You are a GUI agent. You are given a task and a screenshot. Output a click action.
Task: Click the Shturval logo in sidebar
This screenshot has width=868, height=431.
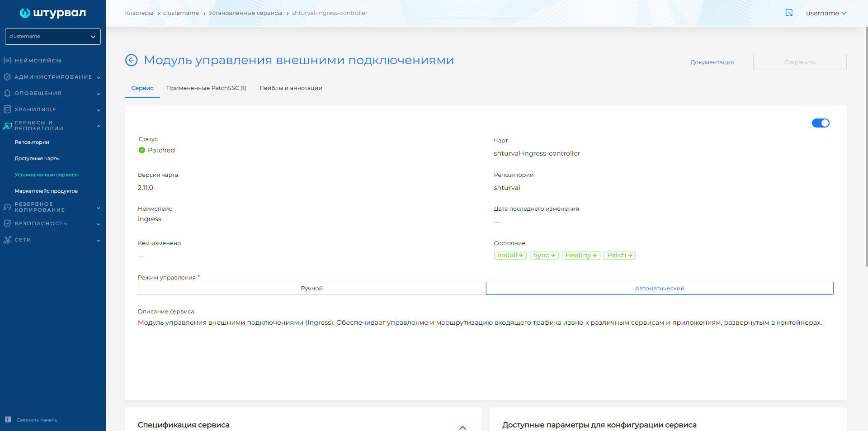point(52,13)
